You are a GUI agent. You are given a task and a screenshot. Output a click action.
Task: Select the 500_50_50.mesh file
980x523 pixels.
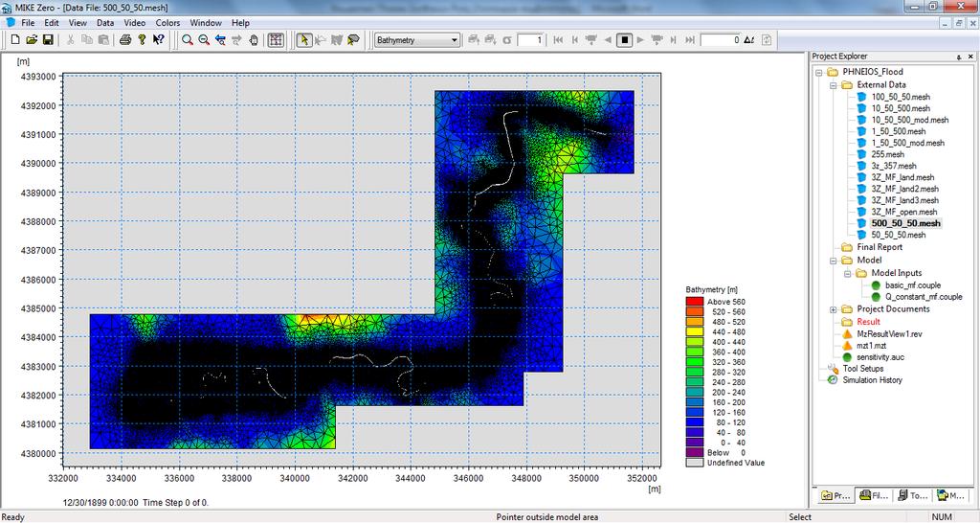coord(905,223)
